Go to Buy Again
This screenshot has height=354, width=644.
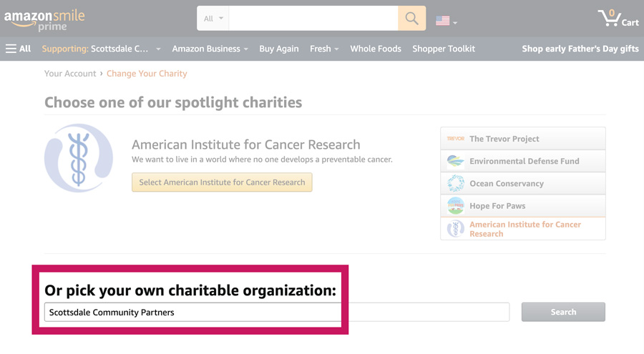(279, 49)
